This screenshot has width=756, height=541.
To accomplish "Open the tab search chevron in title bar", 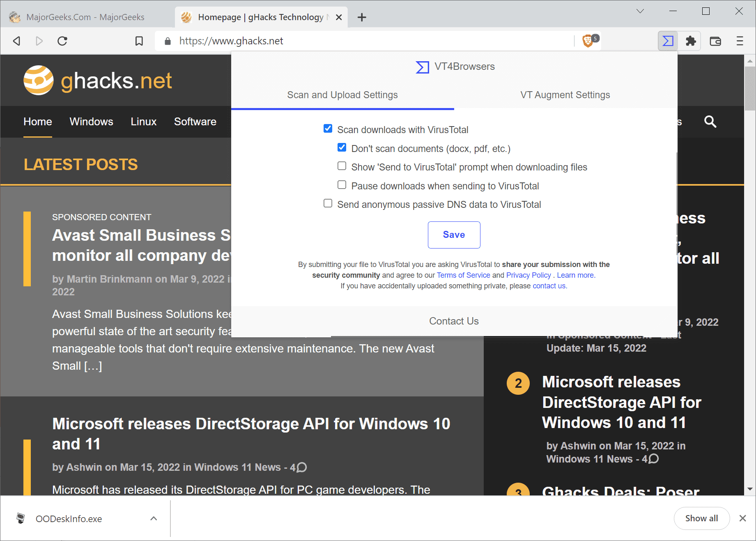I will pyautogui.click(x=640, y=11).
